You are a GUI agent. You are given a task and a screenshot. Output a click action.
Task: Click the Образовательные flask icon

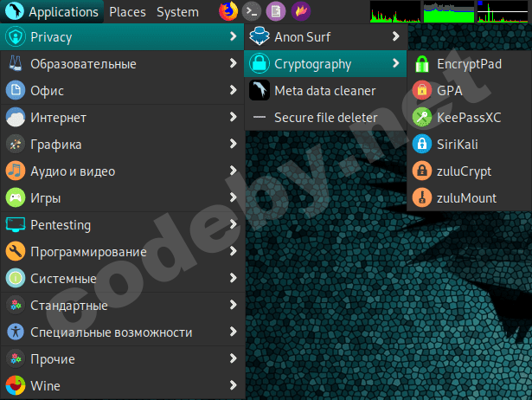[16, 63]
